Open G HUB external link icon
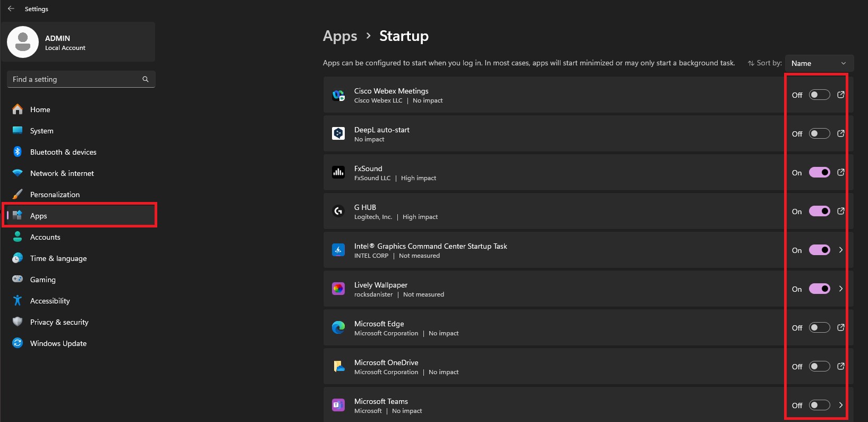868x422 pixels. pos(841,211)
